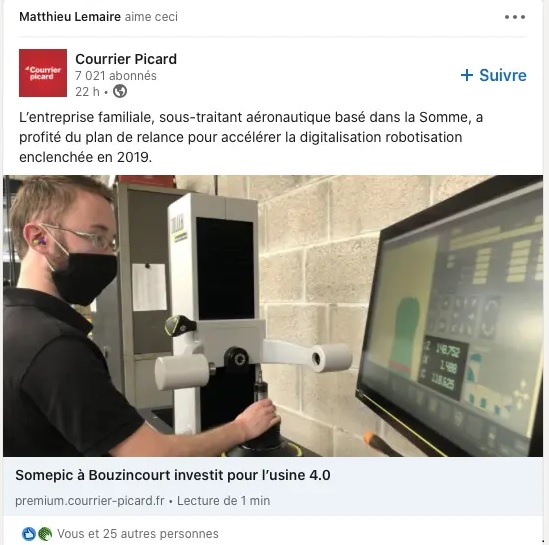Click the 22 h post timestamp
This screenshot has height=545, width=549.
click(88, 92)
